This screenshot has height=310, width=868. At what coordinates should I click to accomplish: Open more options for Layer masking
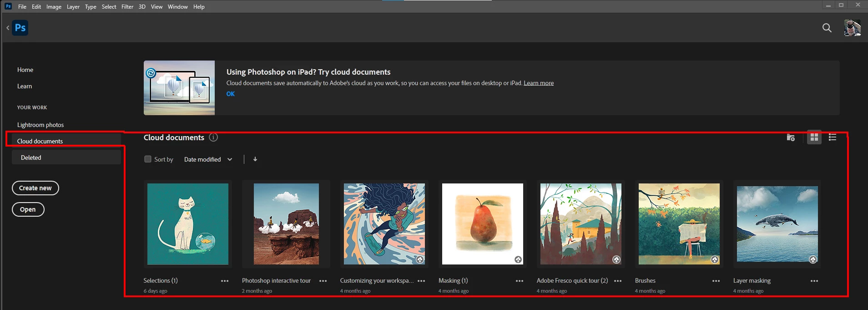point(814,281)
